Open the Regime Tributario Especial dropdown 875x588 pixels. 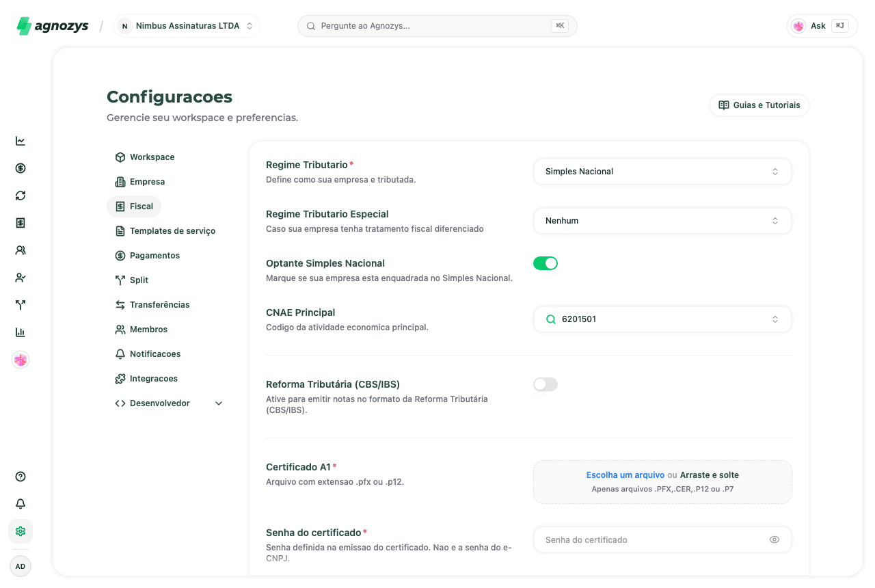coord(662,221)
